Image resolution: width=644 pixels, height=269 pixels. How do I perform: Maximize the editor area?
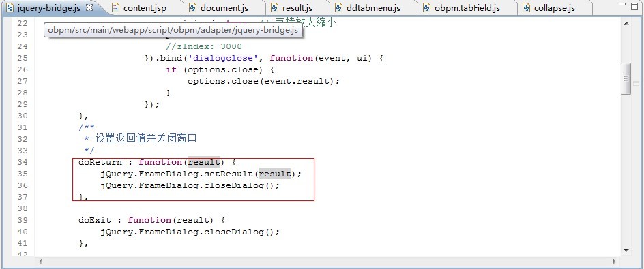pos(634,5)
